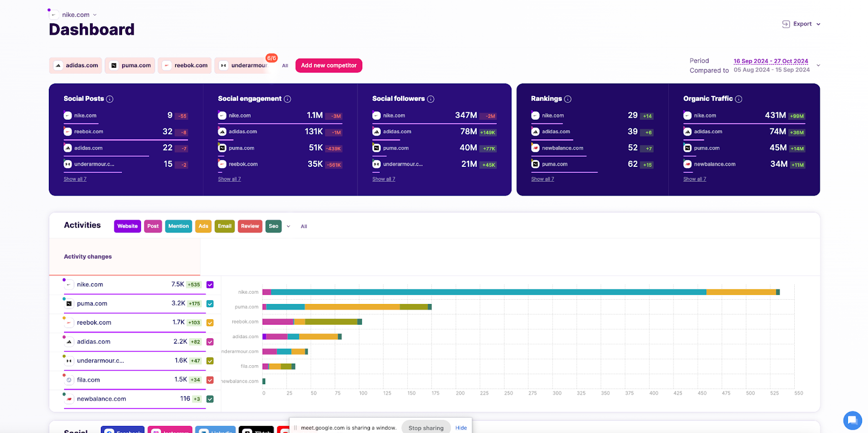Click Show all 7 under Social engagement
868x433 pixels.
229,179
